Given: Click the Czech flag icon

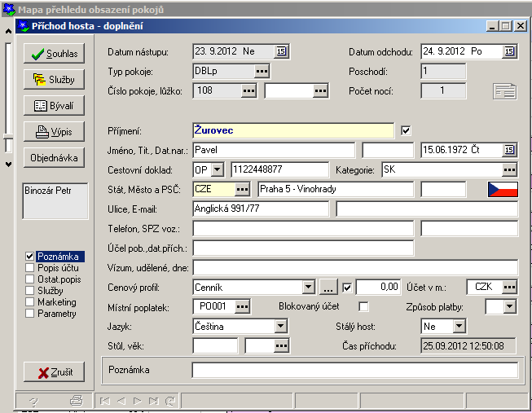Looking at the screenshot, I should click(503, 189).
